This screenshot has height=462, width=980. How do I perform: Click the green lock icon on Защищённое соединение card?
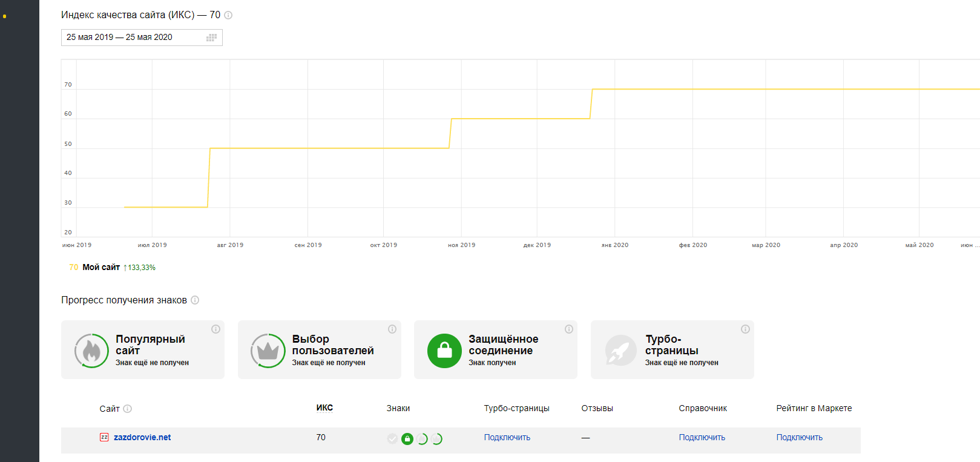tap(444, 351)
